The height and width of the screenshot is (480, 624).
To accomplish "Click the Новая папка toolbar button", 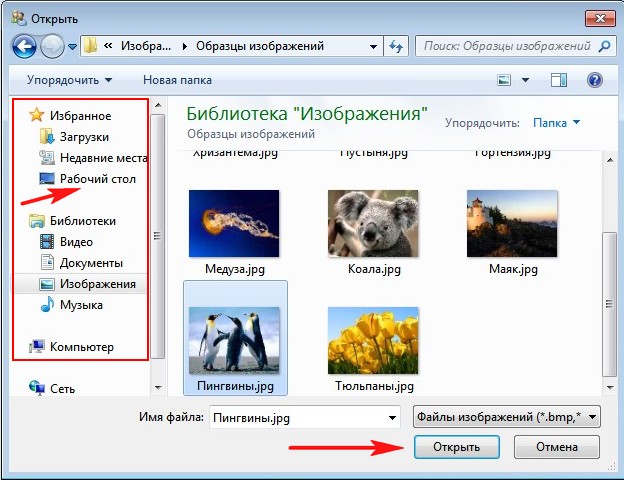I will tap(177, 79).
